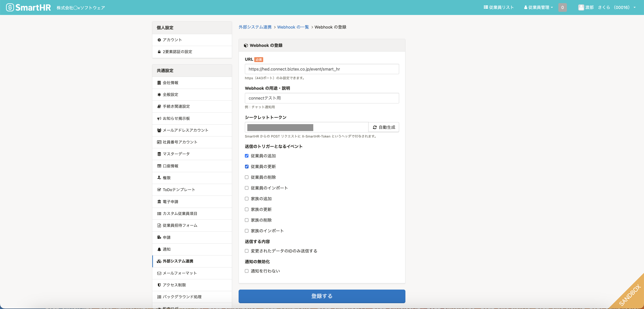The width and height of the screenshot is (644, 309).
Task: Click the envelope icon beside メールフォーマット
Action: (159, 273)
